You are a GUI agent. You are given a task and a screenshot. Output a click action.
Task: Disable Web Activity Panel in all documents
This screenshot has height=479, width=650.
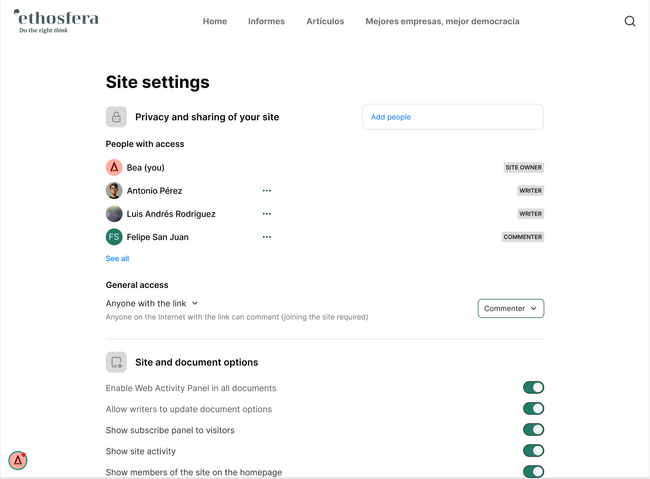coord(533,388)
